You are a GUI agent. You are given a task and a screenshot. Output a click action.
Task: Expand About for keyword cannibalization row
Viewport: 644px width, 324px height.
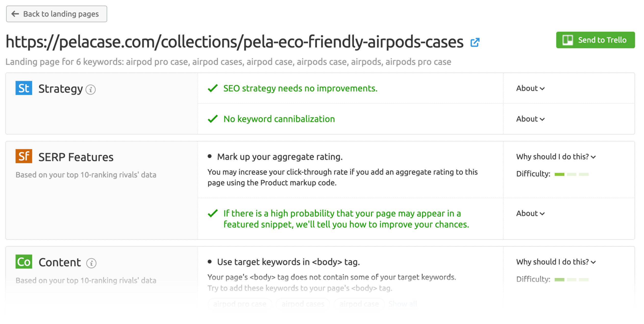coord(530,119)
